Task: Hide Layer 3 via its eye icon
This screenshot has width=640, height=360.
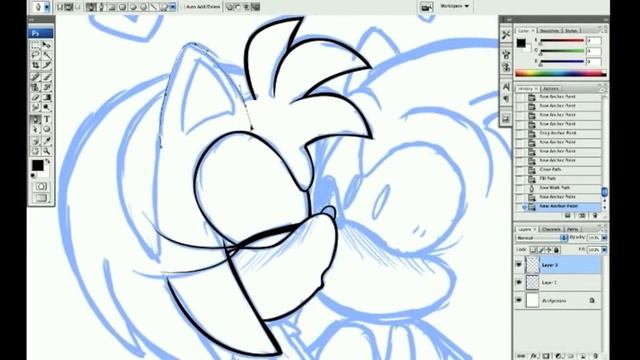Action: pyautogui.click(x=519, y=265)
